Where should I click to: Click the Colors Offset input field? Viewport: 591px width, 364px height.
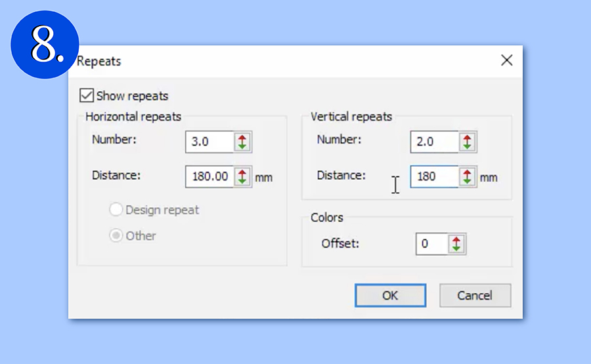click(431, 244)
